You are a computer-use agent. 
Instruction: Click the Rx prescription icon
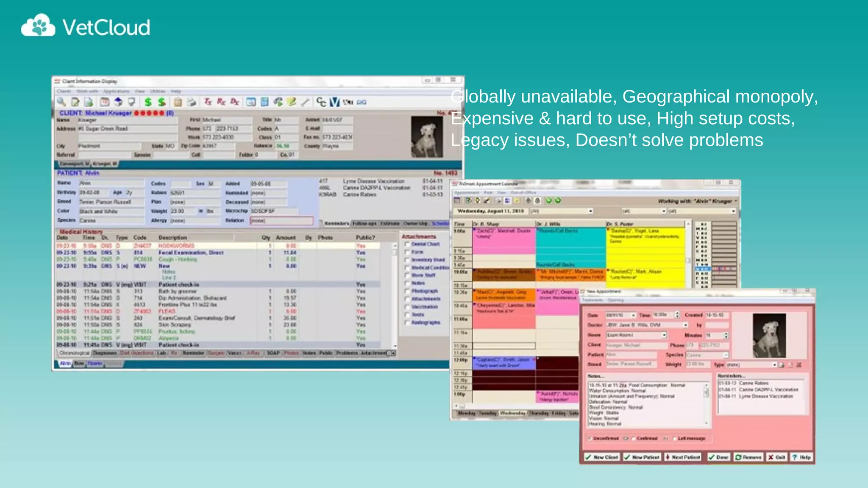tap(221, 102)
